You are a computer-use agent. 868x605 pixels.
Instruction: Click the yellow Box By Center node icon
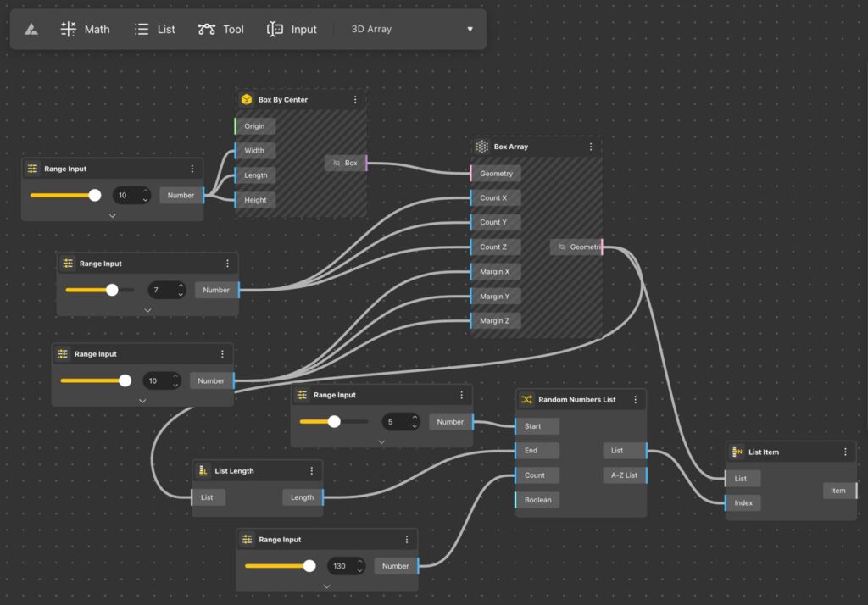(x=248, y=99)
